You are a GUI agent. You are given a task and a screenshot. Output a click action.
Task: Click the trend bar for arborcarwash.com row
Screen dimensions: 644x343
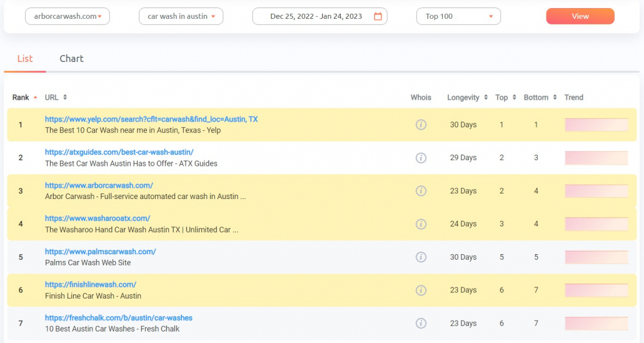tap(596, 191)
